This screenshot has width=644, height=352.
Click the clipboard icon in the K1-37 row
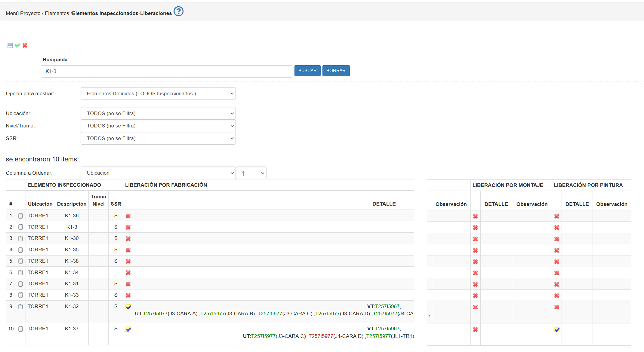click(x=20, y=329)
